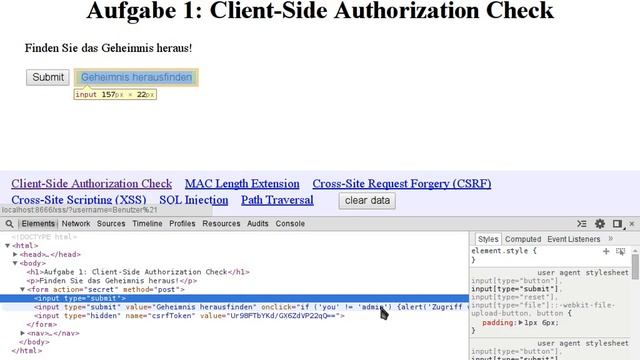Select the hidden csrfToken input row
This screenshot has width=640, height=360.
pos(189,316)
